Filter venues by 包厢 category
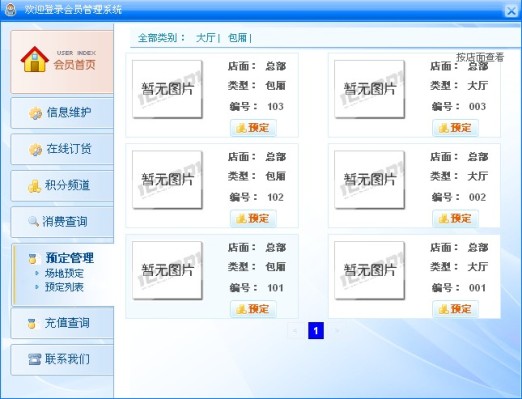 point(237,38)
